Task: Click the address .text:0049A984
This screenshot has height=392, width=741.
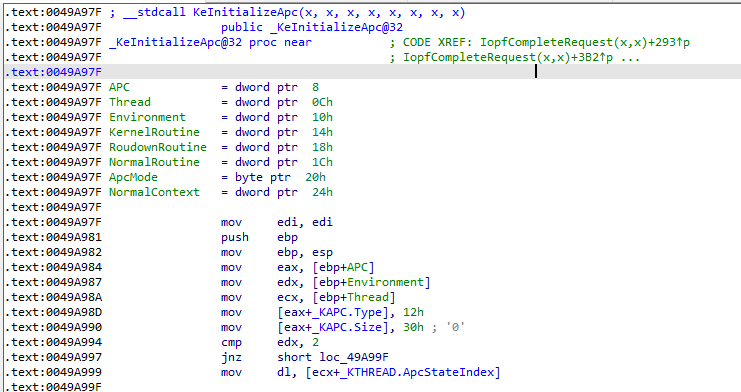Action: click(x=53, y=268)
